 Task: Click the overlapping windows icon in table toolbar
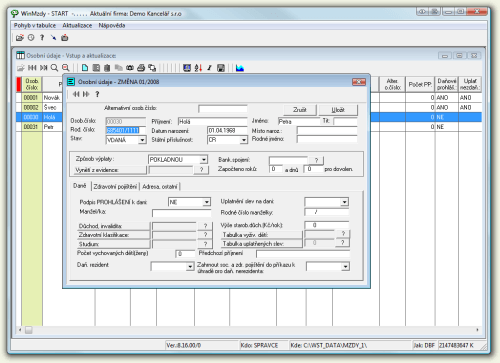click(152, 68)
